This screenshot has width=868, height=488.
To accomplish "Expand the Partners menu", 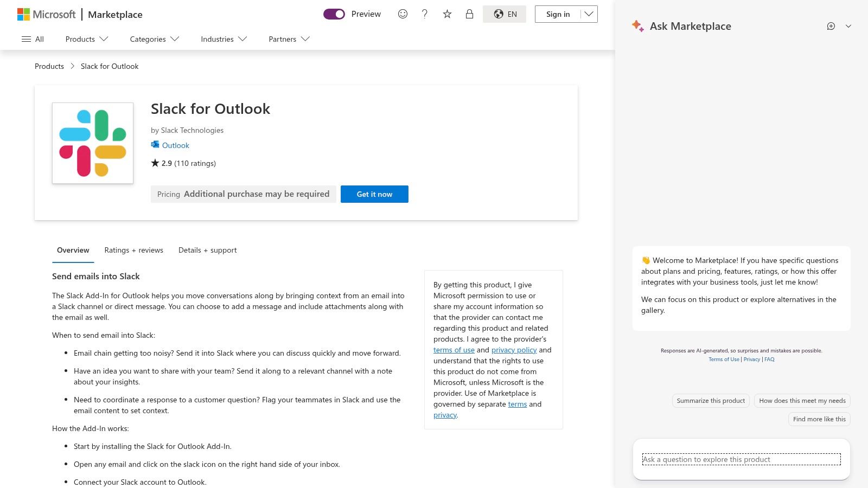I will coord(289,39).
